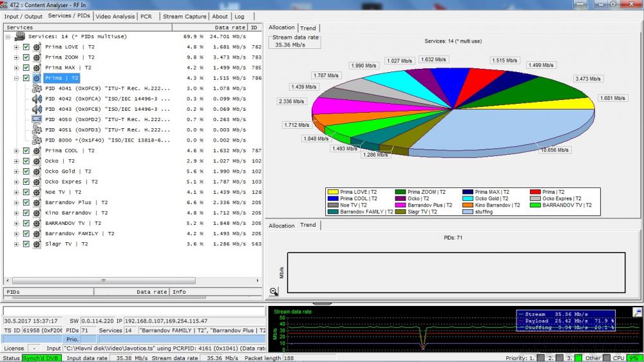
Task: Click the Data rate column header in Services
Action: pyautogui.click(x=209, y=27)
